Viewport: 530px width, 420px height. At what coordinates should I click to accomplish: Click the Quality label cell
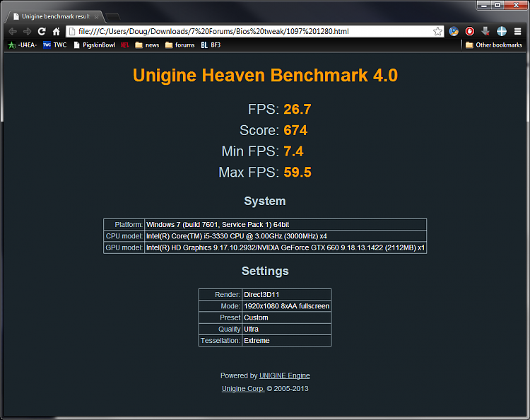(220, 329)
